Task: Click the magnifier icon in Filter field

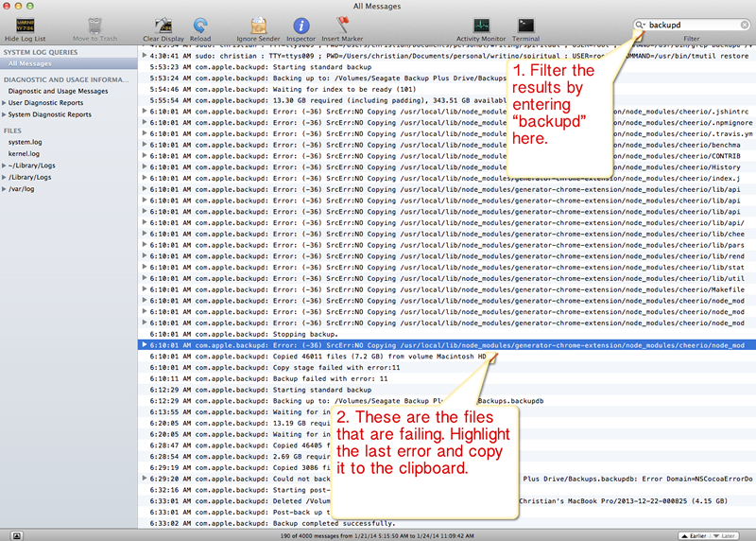Action: [641, 25]
